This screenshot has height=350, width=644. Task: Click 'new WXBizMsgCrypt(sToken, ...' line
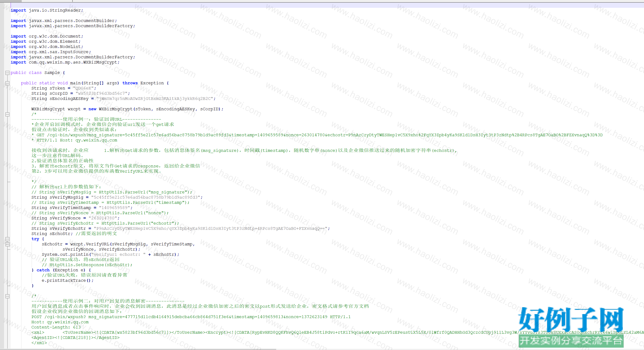(x=127, y=109)
